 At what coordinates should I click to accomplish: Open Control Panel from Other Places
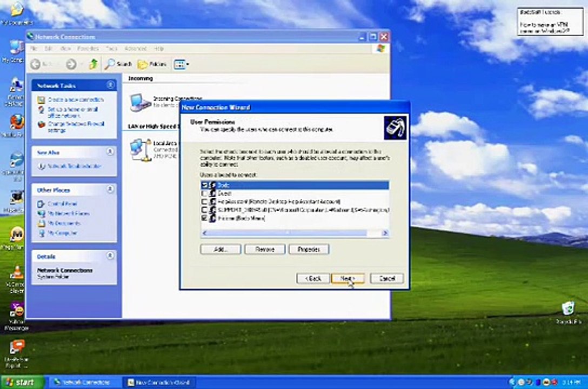point(62,204)
